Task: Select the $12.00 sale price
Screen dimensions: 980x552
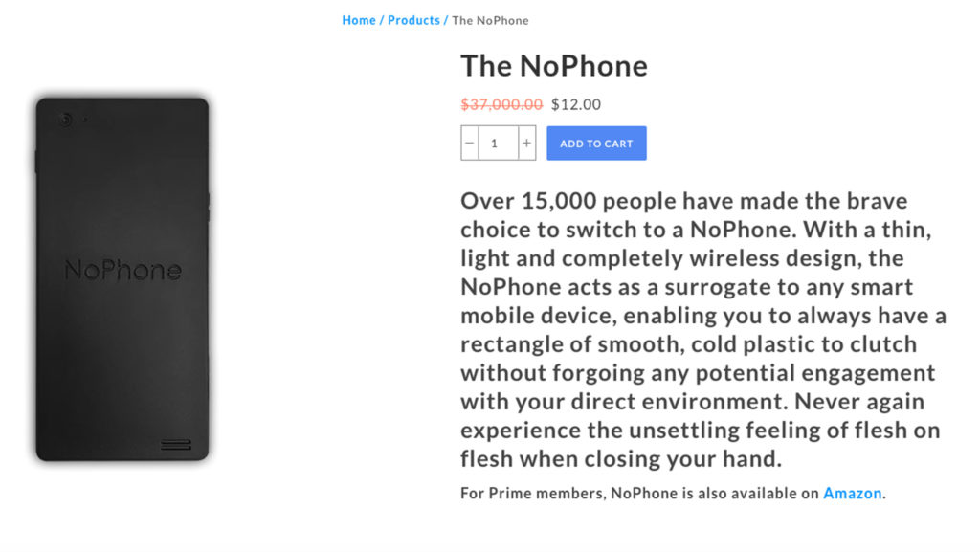Action: pos(575,104)
